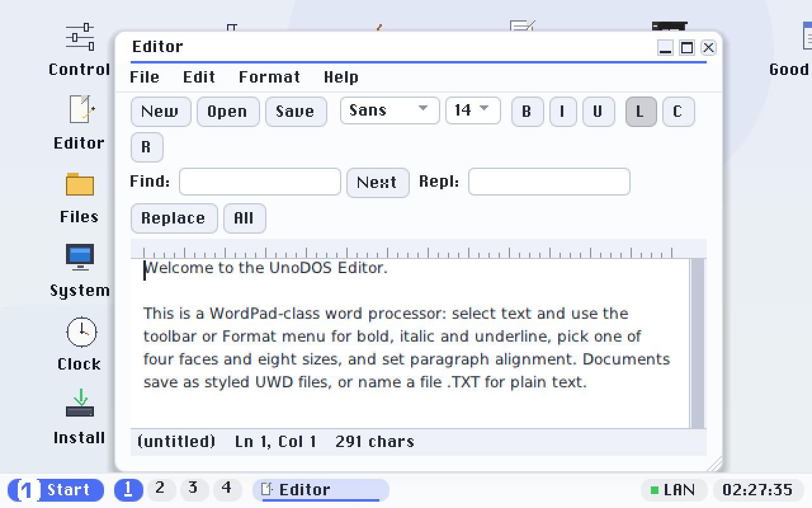Image resolution: width=812 pixels, height=508 pixels.
Task: Click the taskbar clock 02:27:35
Action: [x=757, y=490]
